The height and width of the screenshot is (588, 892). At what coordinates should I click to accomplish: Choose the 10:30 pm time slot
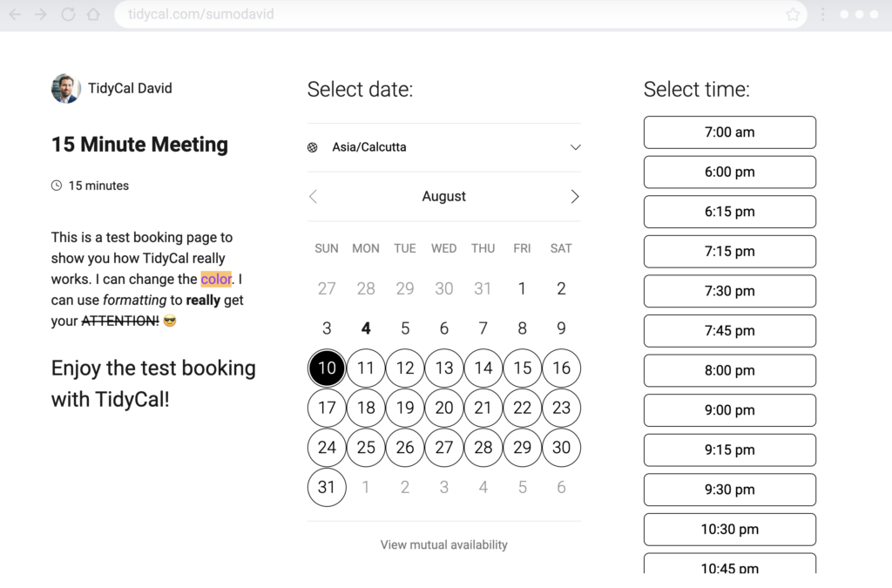pyautogui.click(x=730, y=530)
